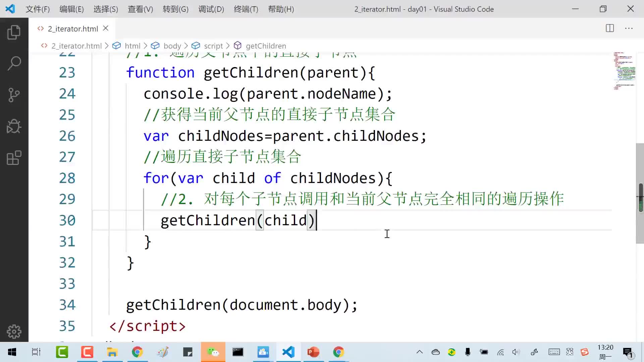Image resolution: width=644 pixels, height=362 pixels.
Task: Open the 编辑(E) menu
Action: (71, 9)
